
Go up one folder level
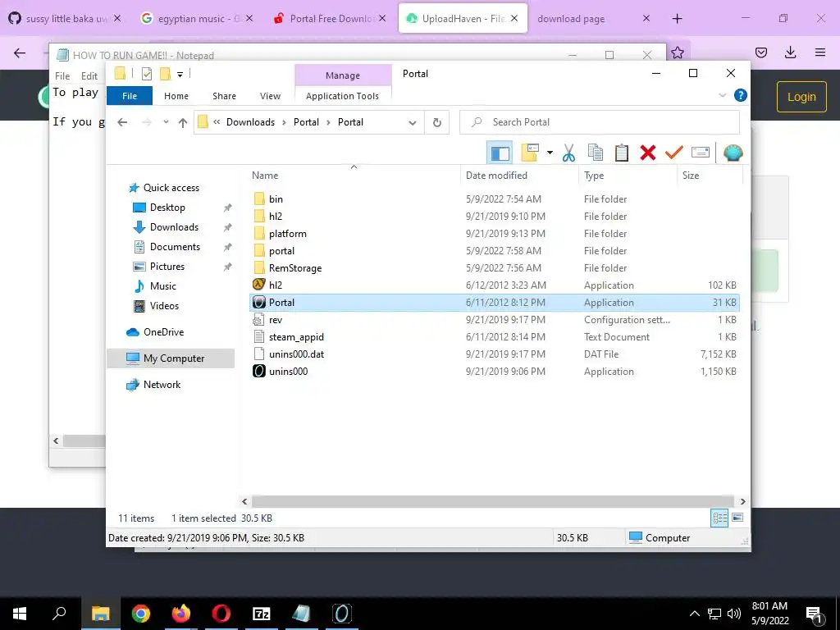(183, 123)
